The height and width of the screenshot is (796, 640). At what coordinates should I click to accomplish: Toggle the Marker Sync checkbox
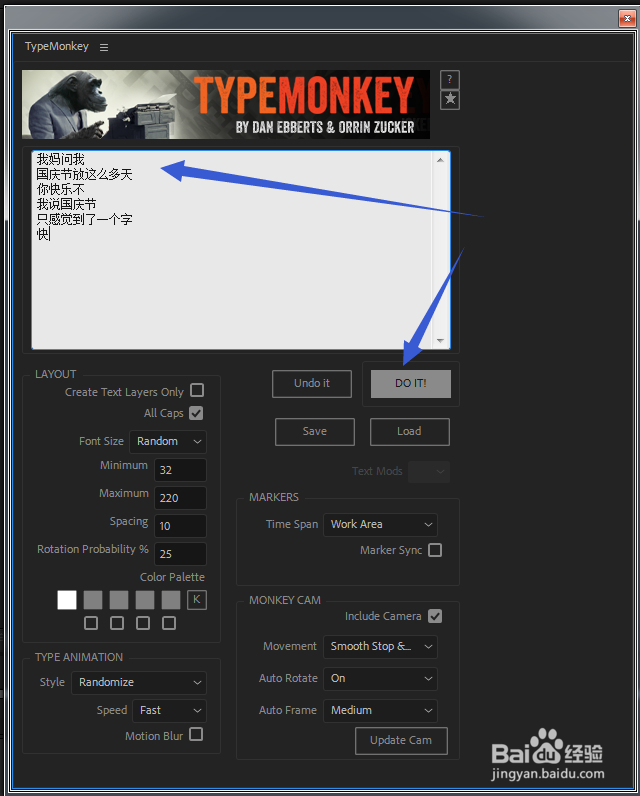[x=435, y=550]
